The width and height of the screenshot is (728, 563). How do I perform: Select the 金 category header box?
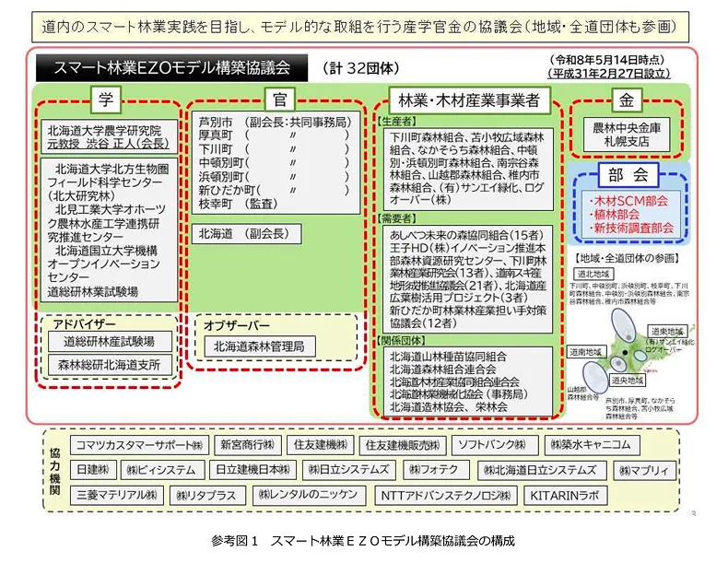(x=627, y=100)
